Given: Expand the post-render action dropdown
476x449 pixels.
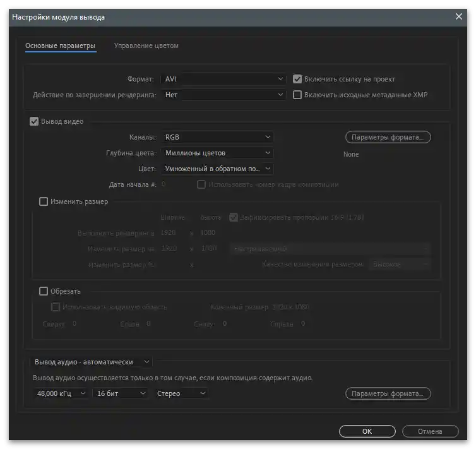Looking at the screenshot, I should [223, 95].
